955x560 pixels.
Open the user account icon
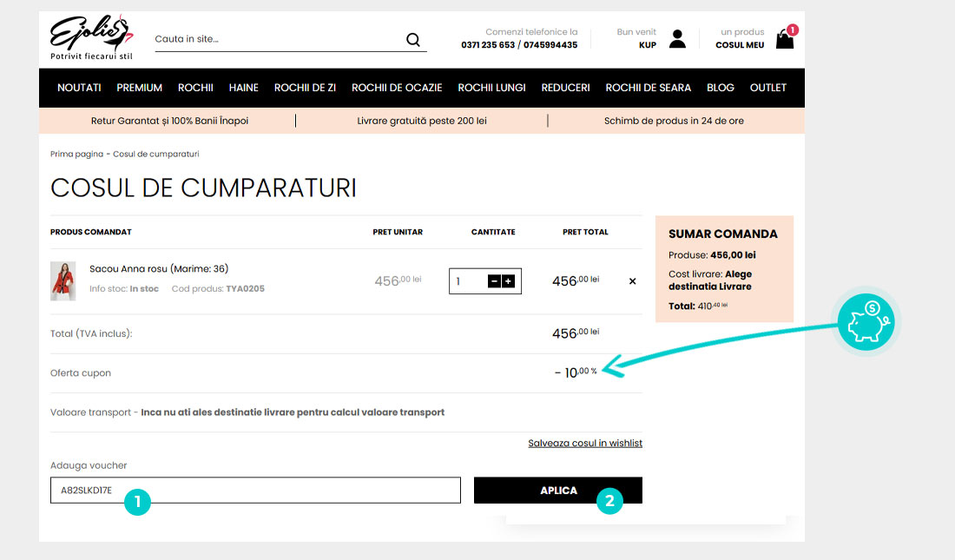(x=677, y=39)
